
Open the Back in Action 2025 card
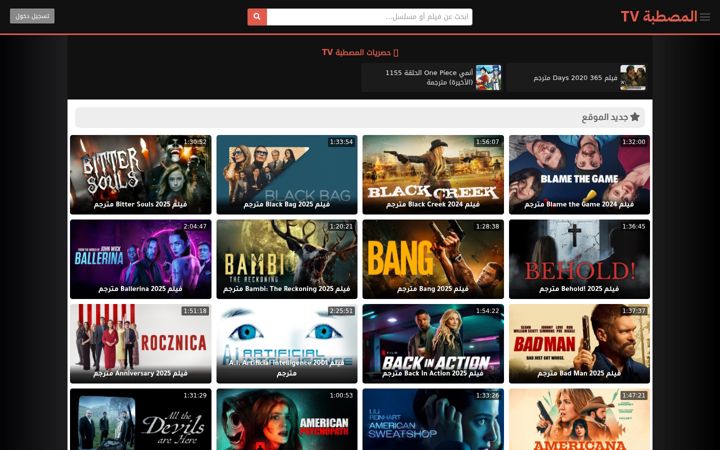click(x=433, y=343)
